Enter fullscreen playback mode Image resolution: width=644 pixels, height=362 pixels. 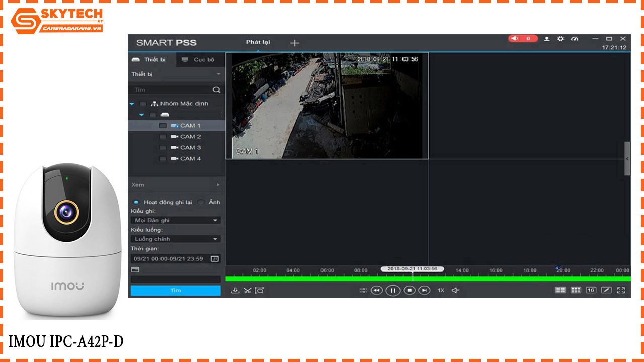click(622, 290)
